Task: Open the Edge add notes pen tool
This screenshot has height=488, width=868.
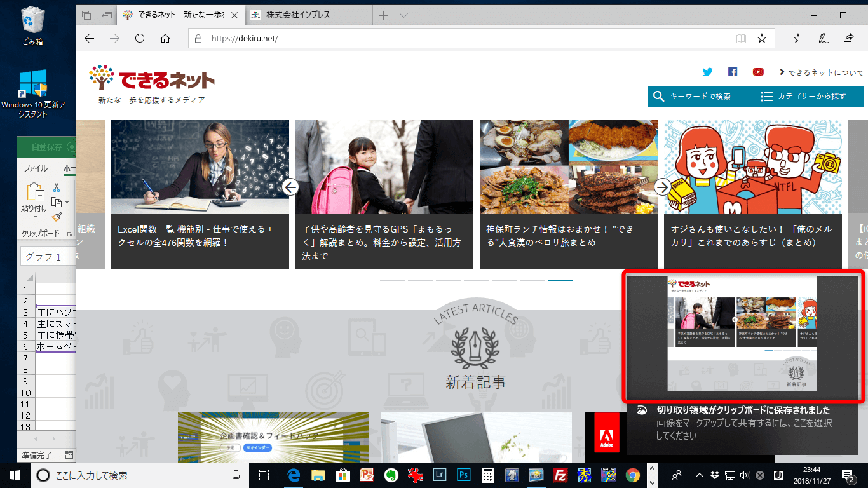Action: tap(823, 39)
